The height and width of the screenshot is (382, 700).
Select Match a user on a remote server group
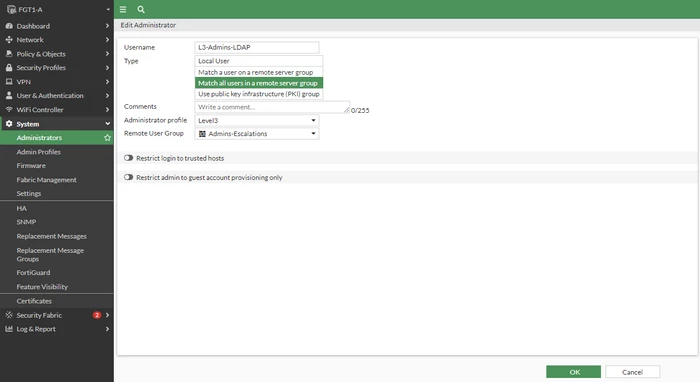click(258, 72)
